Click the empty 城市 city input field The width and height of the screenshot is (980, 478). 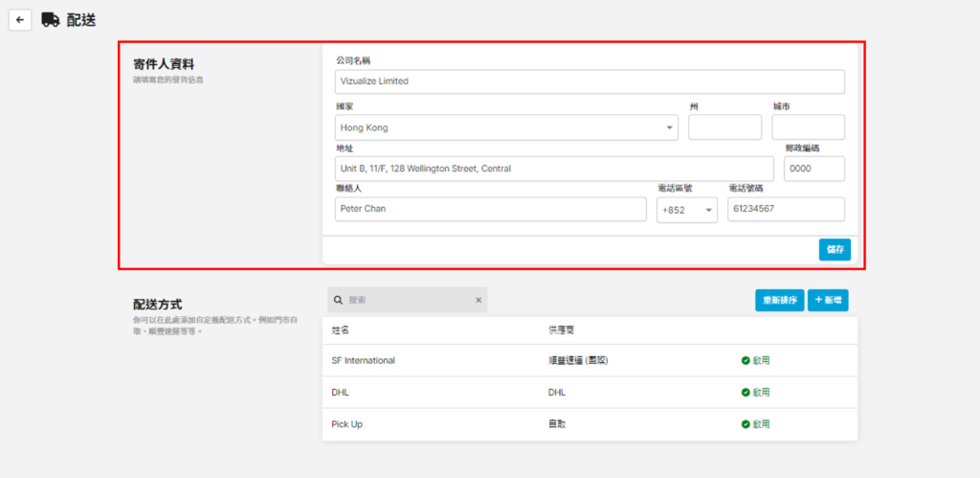[808, 127]
